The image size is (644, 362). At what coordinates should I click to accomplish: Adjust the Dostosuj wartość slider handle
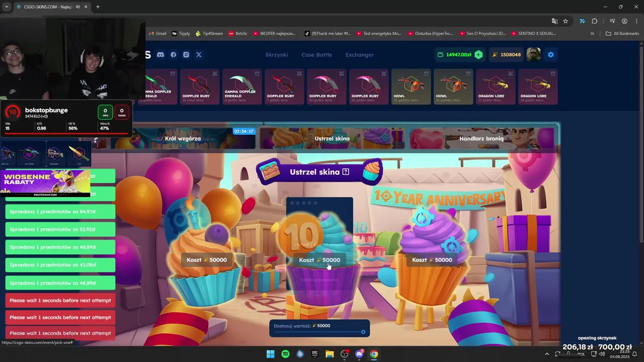coord(363,332)
